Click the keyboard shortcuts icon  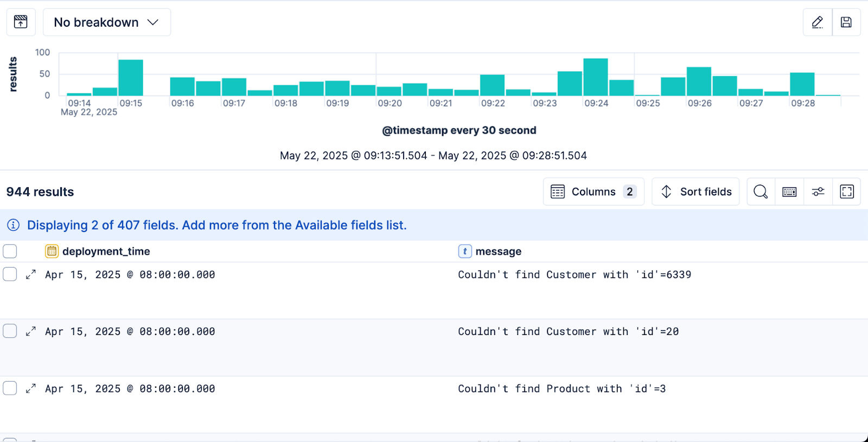pyautogui.click(x=789, y=192)
